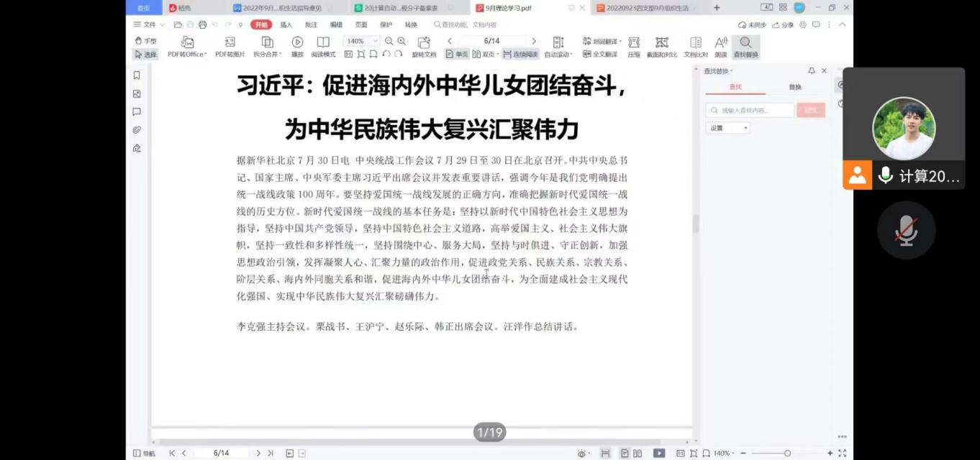
Task: Click the zoom slider in status bar
Action: (x=787, y=454)
